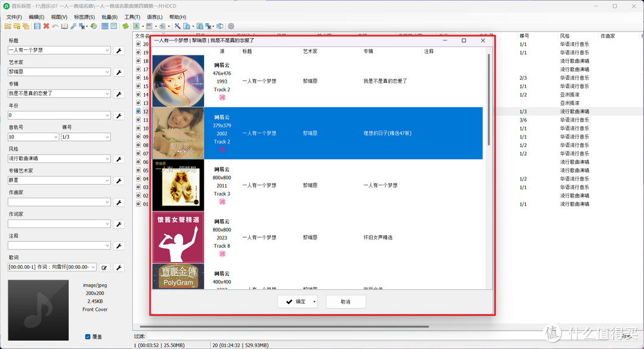The height and width of the screenshot is (349, 644).
Task: Open the settings gear at the toolbar's right end
Action: point(230,26)
